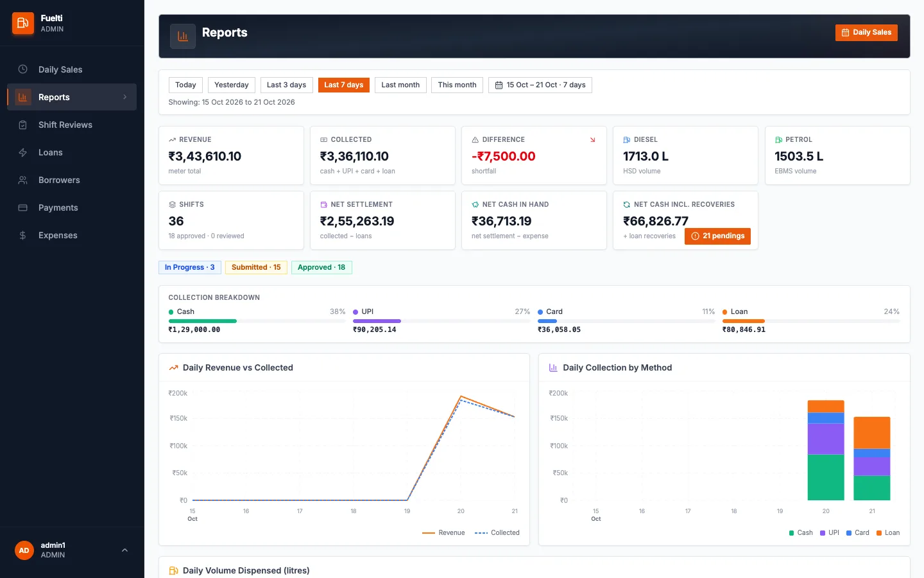Click the red down arrow on Difference card
Screen dimensions: 924x578
[x=592, y=139]
